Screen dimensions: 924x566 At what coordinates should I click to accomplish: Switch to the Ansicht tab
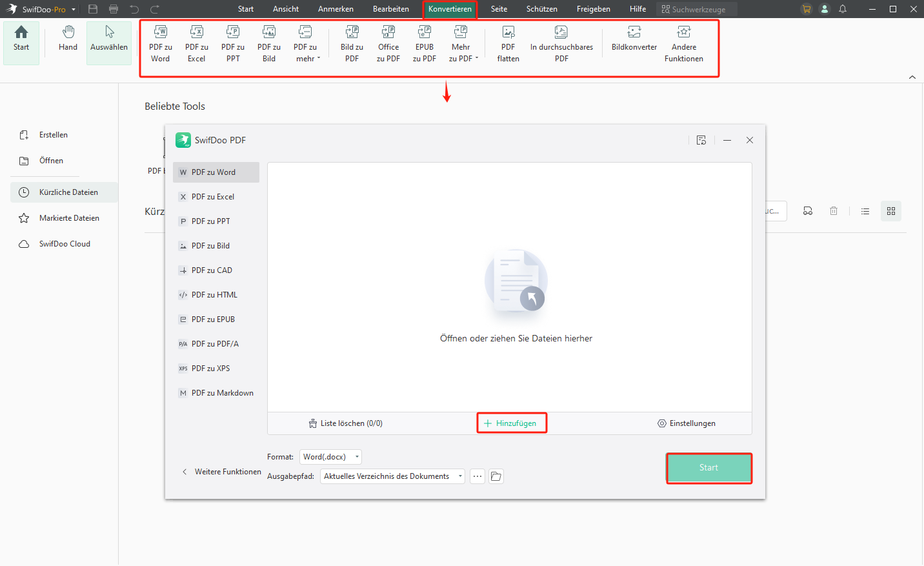(286, 9)
